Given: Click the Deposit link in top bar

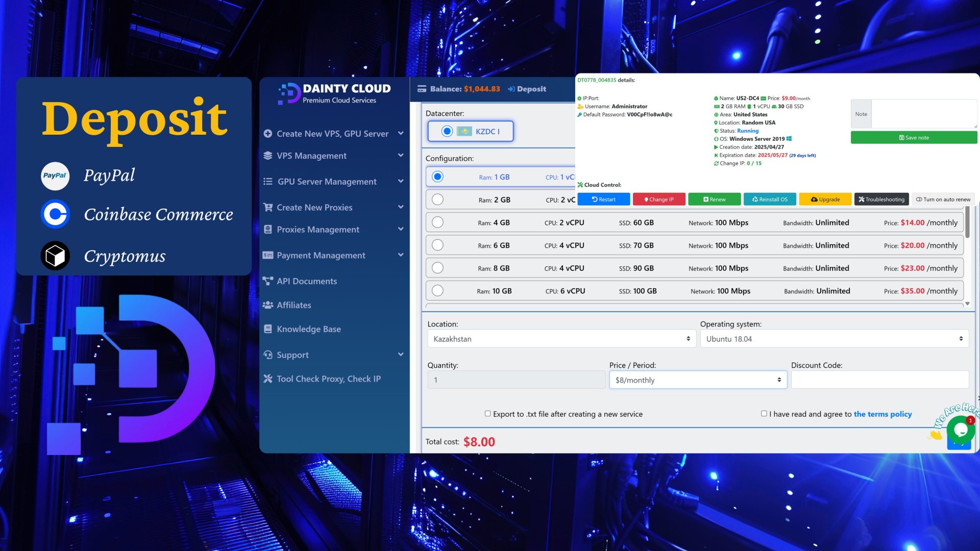Looking at the screenshot, I should coord(531,89).
